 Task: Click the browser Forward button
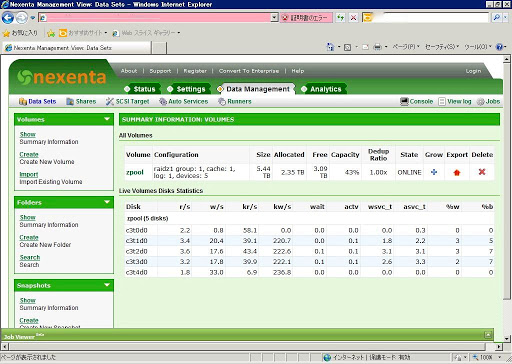coord(22,17)
